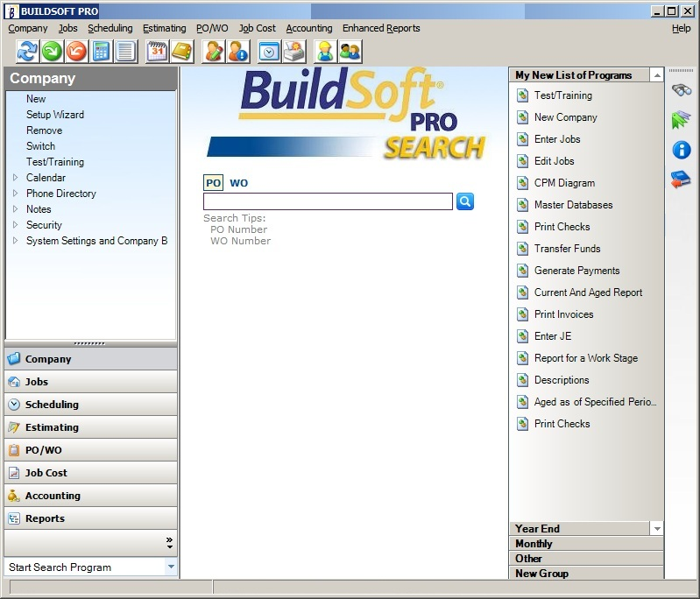The height and width of the screenshot is (599, 700).
Task: Expand the Phone Directory tree node
Action: click(16, 194)
